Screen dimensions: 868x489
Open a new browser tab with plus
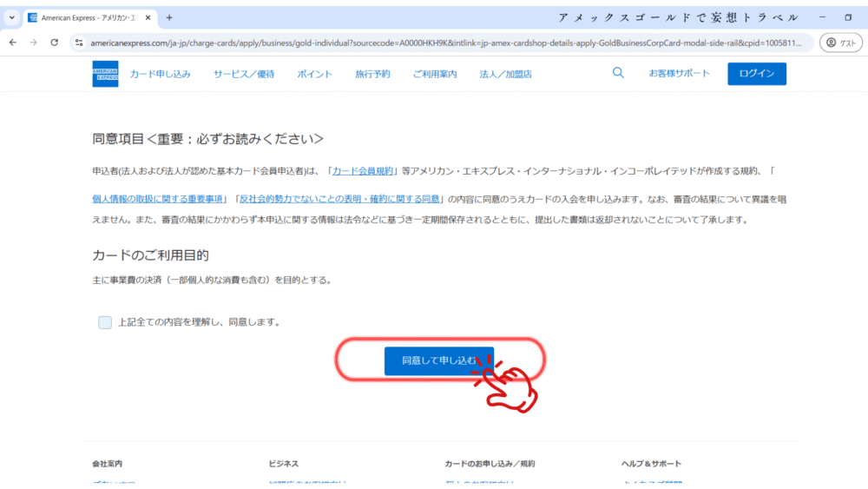click(x=169, y=17)
